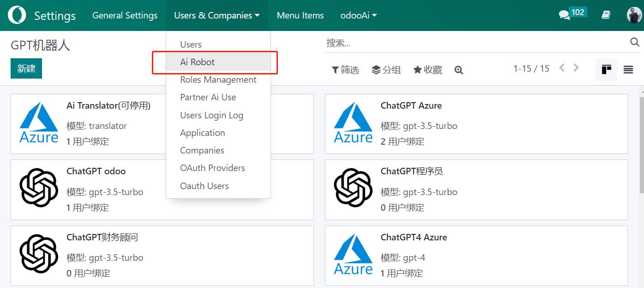Image resolution: width=644 pixels, height=288 pixels.
Task: Click the zoom-in magnifier icon beside 收藏
Action: tap(458, 70)
